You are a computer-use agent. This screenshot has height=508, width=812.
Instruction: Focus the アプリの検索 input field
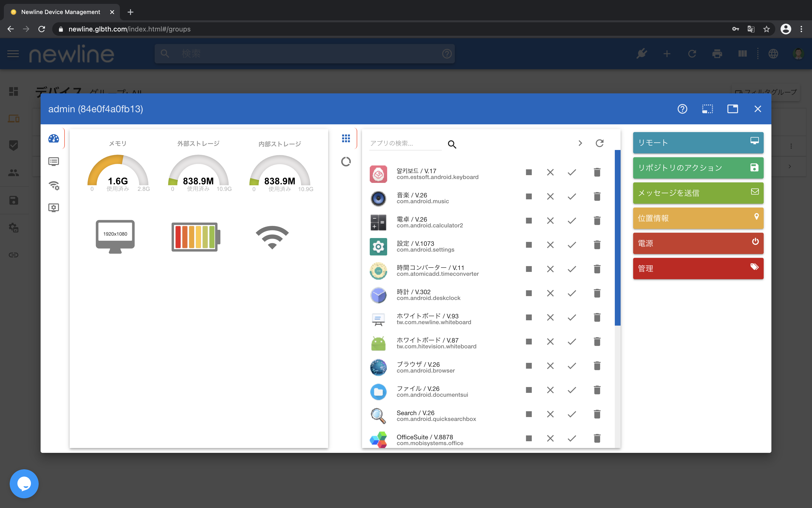pyautogui.click(x=405, y=143)
